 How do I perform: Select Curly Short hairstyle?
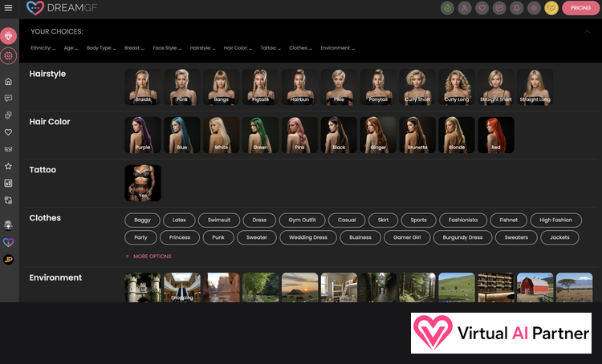(417, 87)
